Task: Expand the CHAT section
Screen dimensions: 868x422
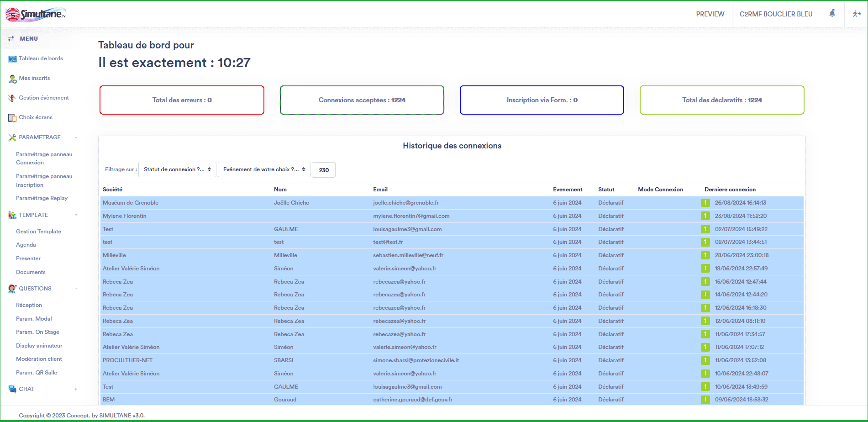Action: click(x=76, y=389)
